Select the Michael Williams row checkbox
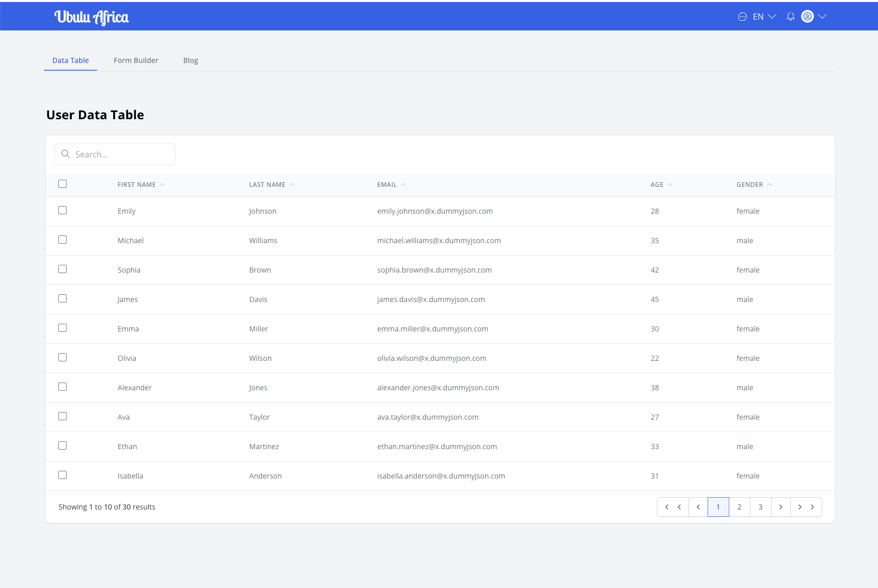Screen dimensions: 878x588 (62, 240)
